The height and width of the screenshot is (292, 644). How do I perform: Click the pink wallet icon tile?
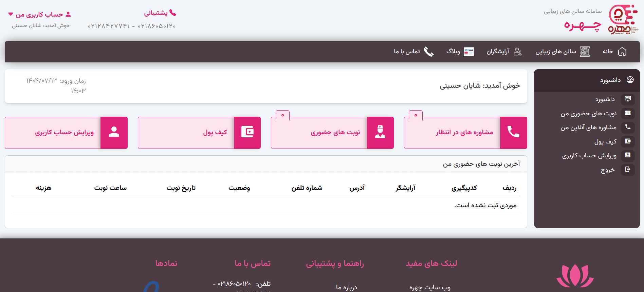point(247,133)
